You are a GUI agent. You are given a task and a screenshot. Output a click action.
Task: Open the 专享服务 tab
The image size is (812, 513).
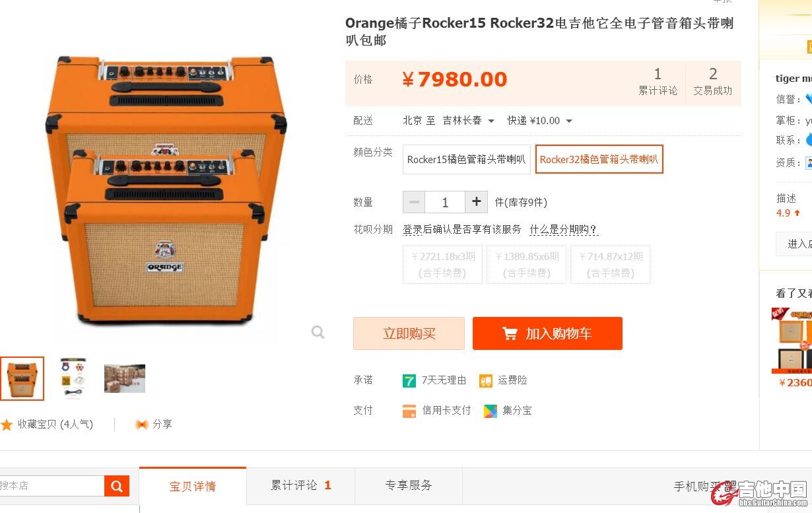(x=409, y=485)
